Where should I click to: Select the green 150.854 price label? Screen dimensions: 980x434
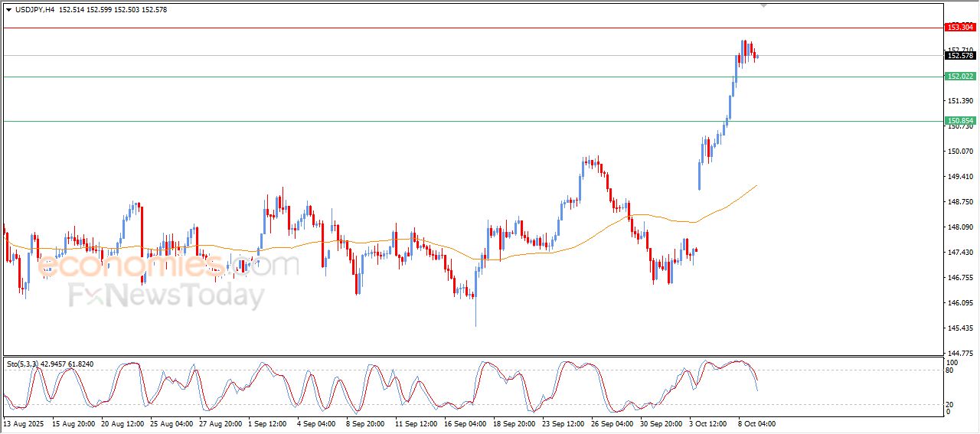[960, 121]
